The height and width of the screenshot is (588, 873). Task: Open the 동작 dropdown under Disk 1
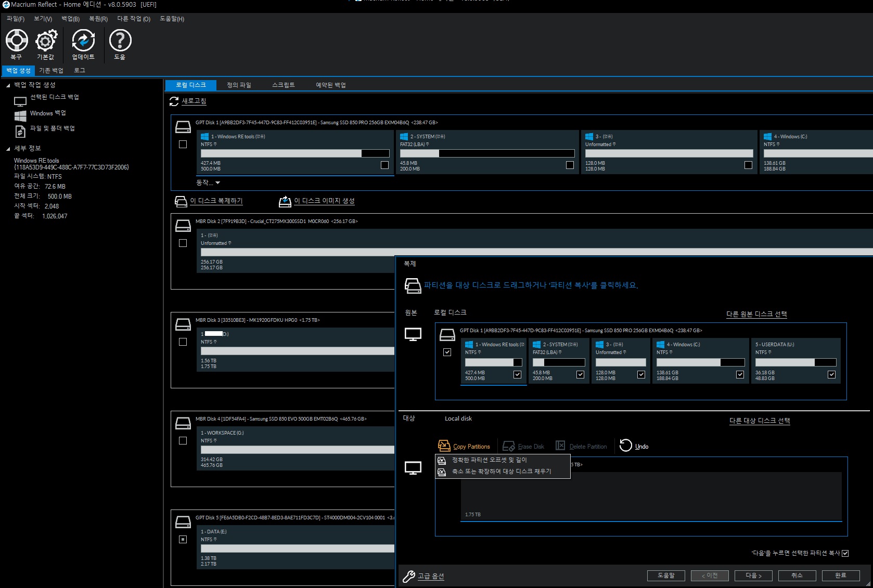pyautogui.click(x=208, y=183)
